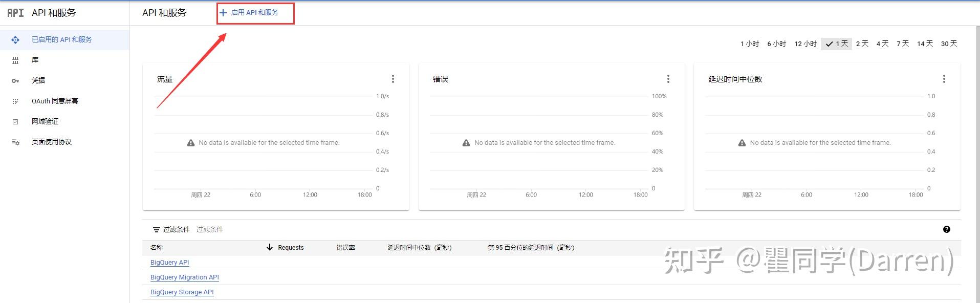Open 库 in the sidebar
This screenshot has width=980, height=303.
(64, 60)
